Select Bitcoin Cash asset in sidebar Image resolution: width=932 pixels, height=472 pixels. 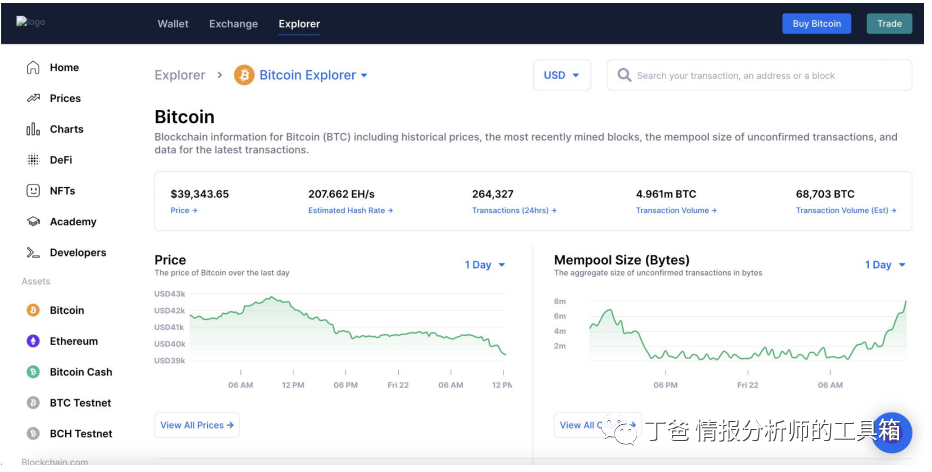pos(81,372)
